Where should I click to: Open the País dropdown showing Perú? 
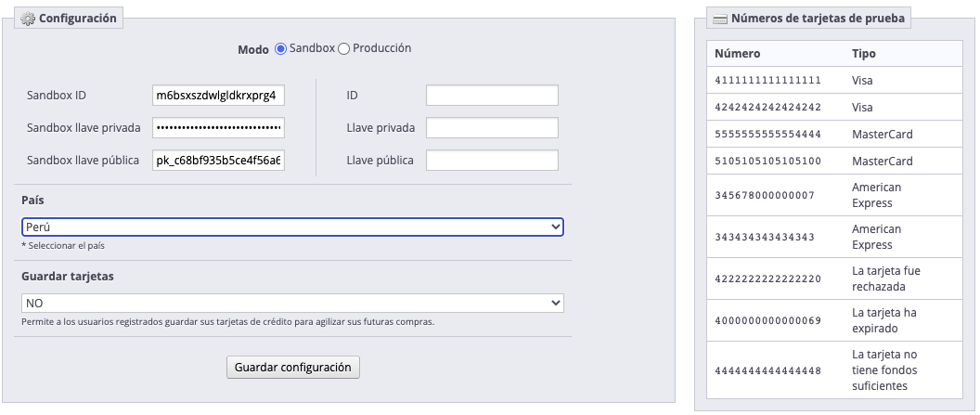(292, 227)
